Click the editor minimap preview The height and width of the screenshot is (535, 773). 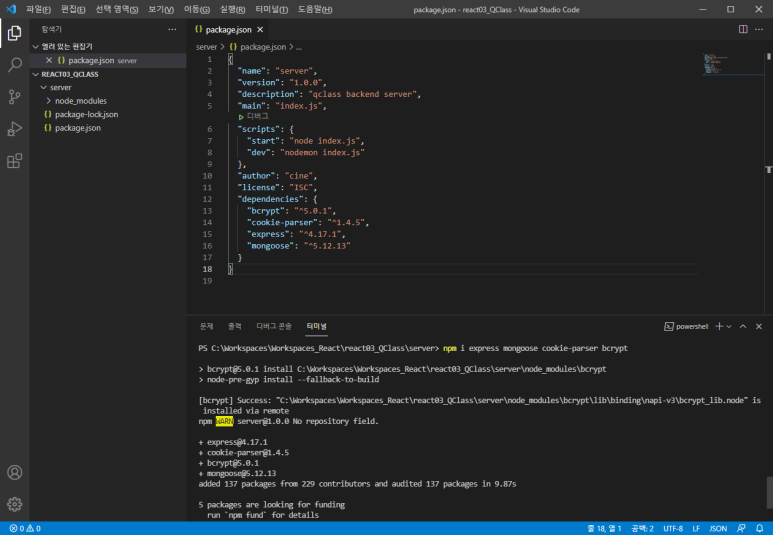coord(734,65)
